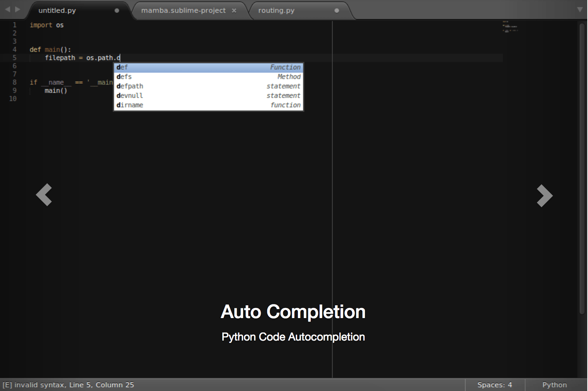Click the tab scroll left arrow

(7, 9)
